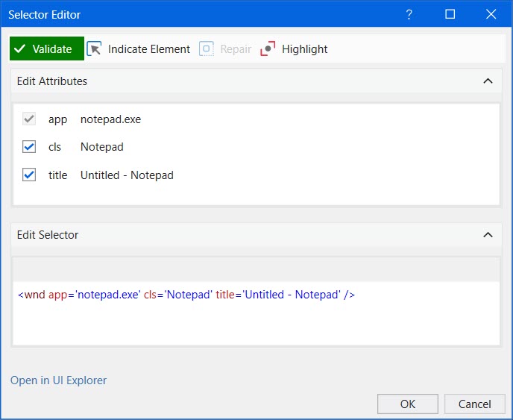Click the Validate checkmark icon
This screenshot has width=513, height=420.
[20, 48]
